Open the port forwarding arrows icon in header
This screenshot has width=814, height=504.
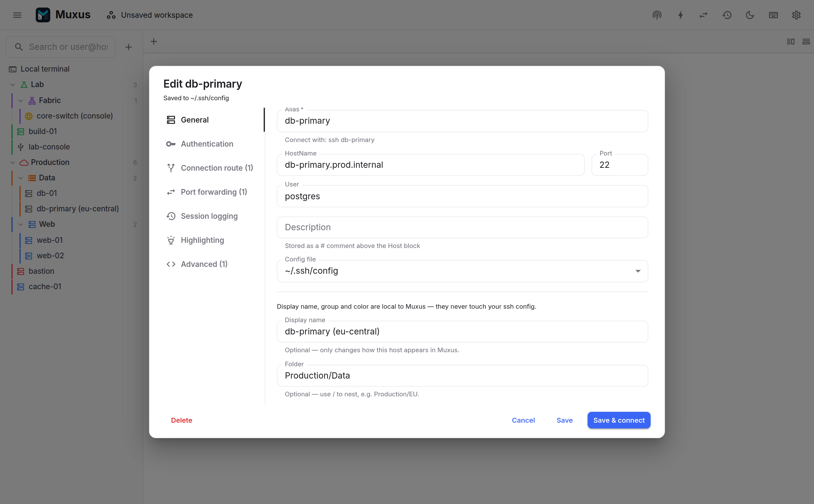click(704, 15)
